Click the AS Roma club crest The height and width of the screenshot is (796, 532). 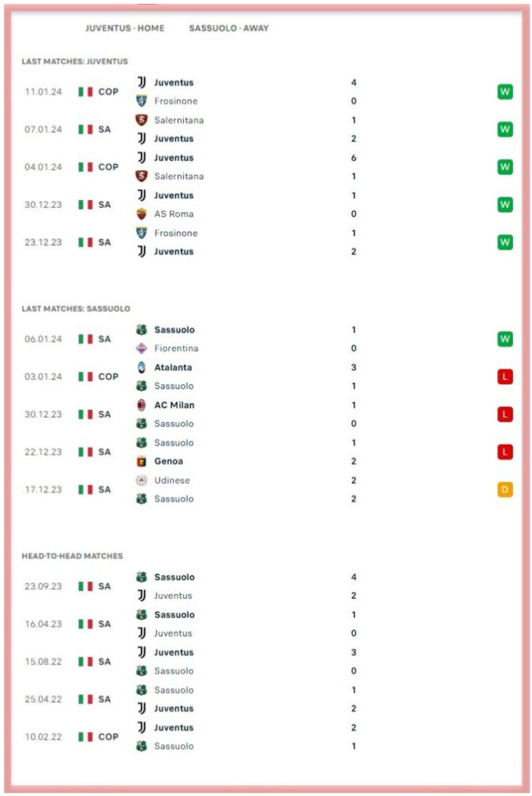click(141, 214)
